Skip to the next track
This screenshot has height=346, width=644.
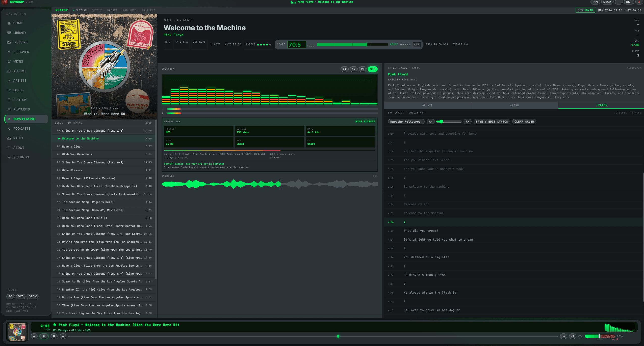point(63,336)
